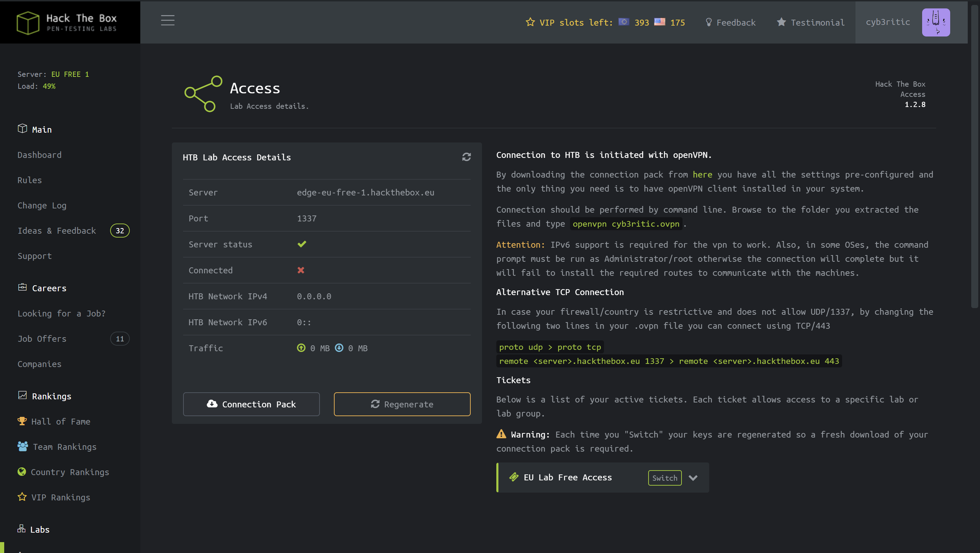Click the EU FREE 1 server label
This screenshot has height=553, width=980.
[x=70, y=74]
